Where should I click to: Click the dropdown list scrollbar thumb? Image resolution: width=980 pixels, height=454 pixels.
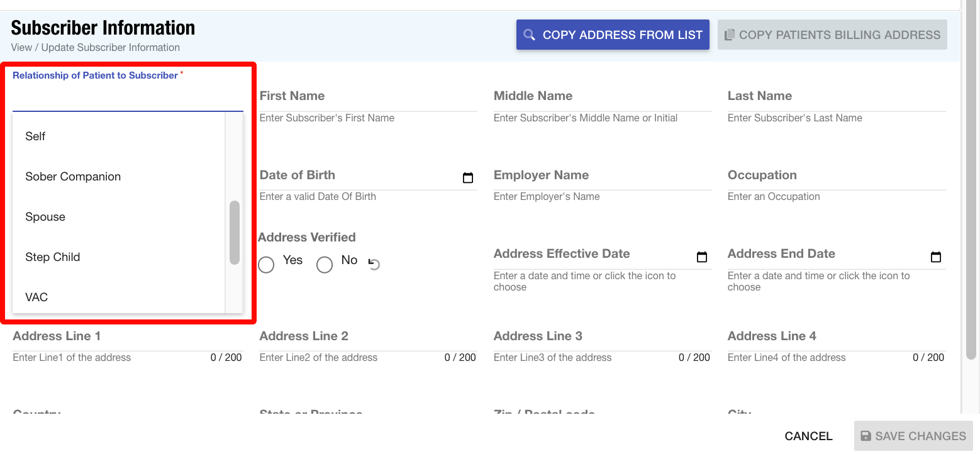click(x=235, y=233)
